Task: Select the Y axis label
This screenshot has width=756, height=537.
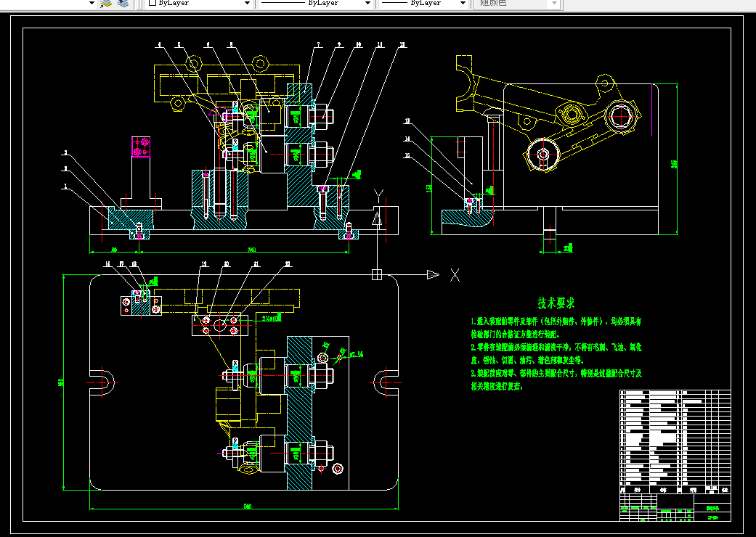Action: (378, 197)
